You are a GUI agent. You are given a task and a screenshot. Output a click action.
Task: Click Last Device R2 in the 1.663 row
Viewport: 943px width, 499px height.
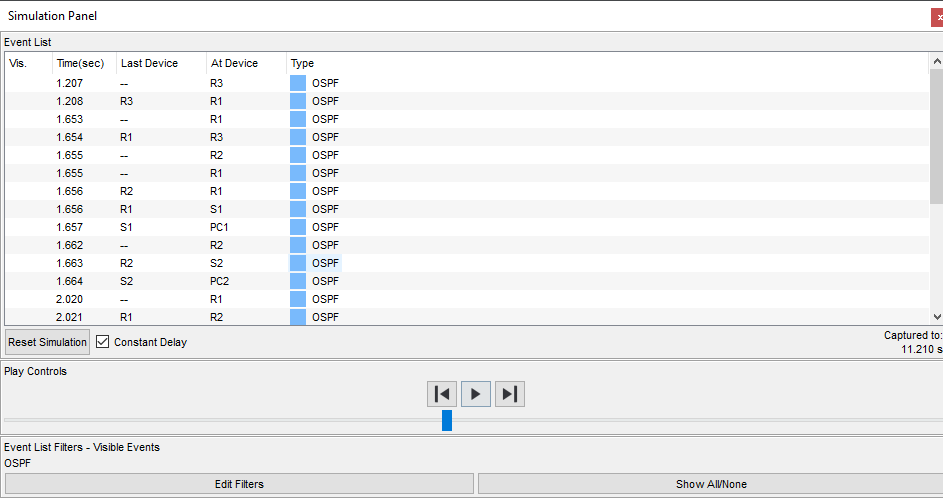(x=126, y=263)
